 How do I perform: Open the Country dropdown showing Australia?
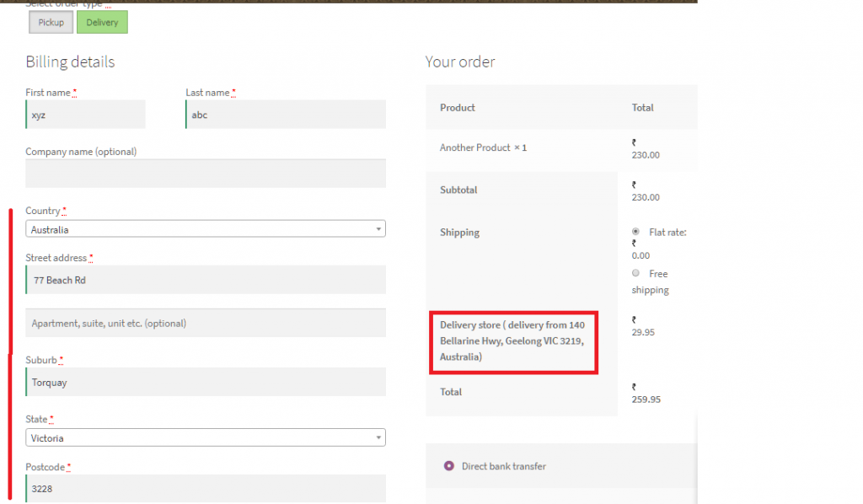click(x=206, y=229)
